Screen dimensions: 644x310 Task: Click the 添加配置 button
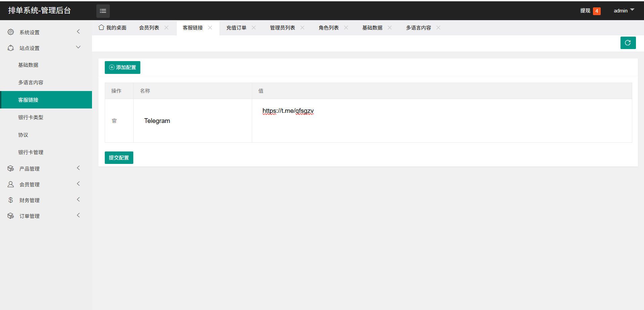pyautogui.click(x=123, y=68)
